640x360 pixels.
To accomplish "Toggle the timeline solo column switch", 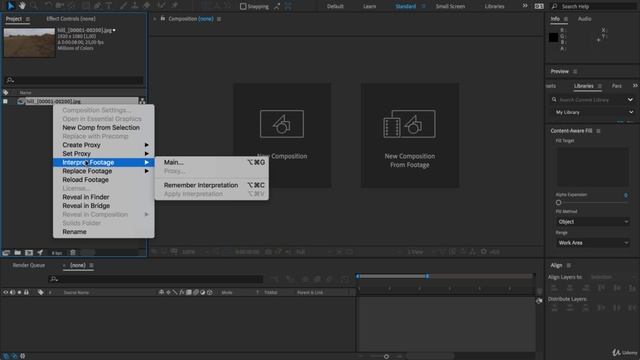I will point(19,292).
